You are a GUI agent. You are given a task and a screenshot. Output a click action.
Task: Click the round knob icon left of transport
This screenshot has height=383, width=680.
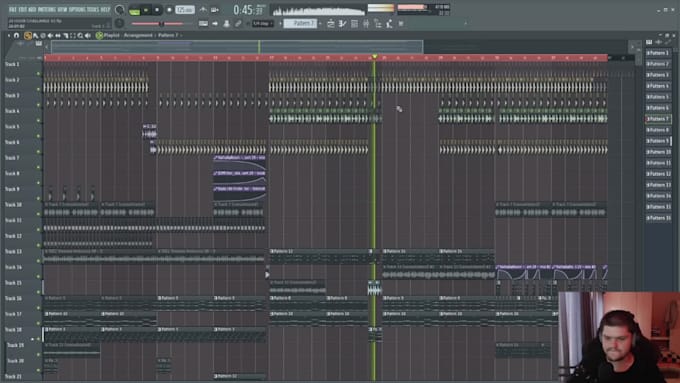120,10
